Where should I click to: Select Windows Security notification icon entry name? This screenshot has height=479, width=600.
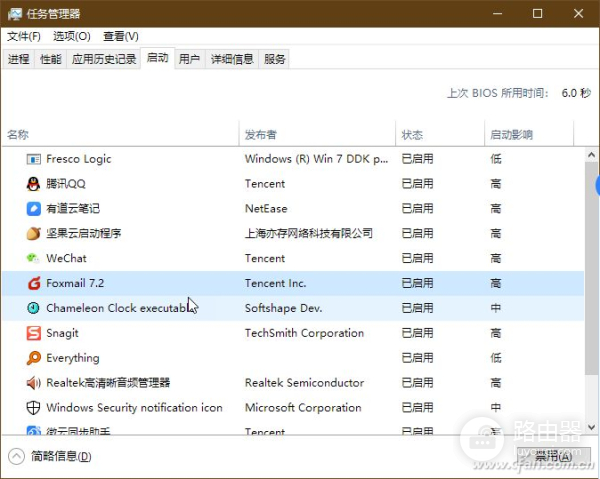[134, 407]
